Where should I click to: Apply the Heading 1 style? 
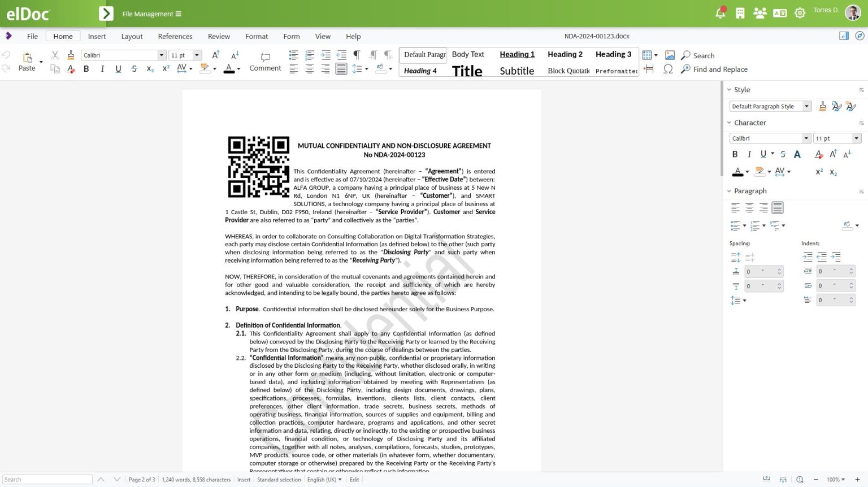pyautogui.click(x=517, y=54)
